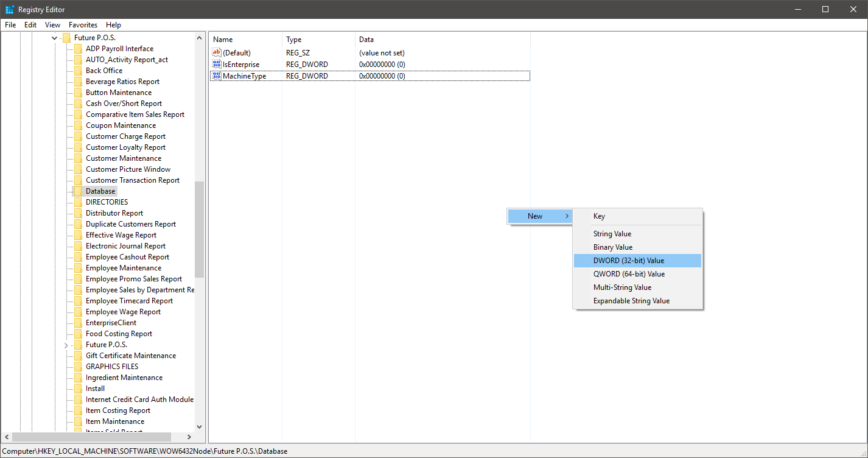The width and height of the screenshot is (868, 458).
Task: Click the Item Costing Report folder icon
Action: 78,410
